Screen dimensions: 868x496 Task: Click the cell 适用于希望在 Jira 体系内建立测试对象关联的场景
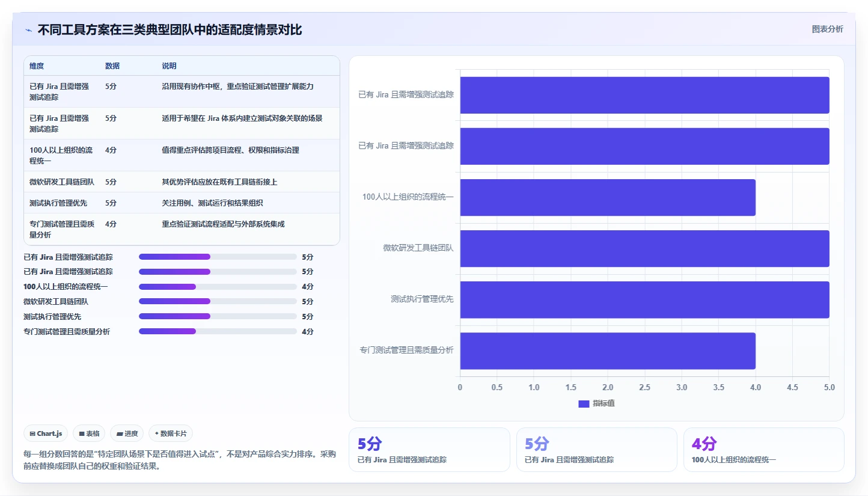(242, 118)
